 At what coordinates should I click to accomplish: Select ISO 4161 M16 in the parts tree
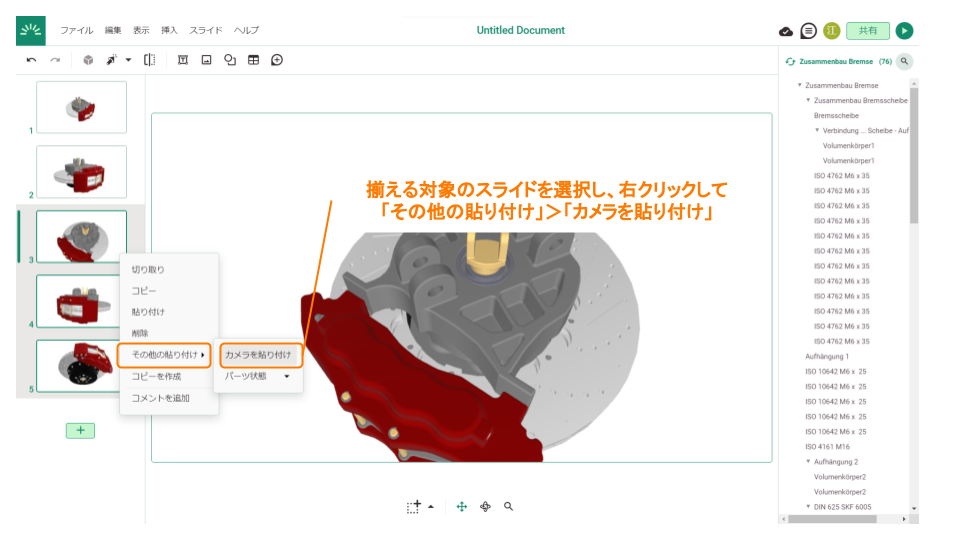827,447
